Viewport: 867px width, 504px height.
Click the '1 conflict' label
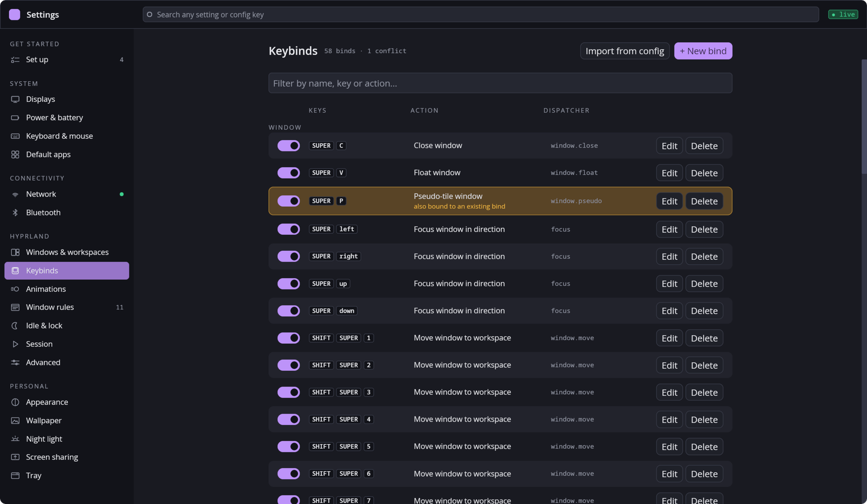pos(387,51)
